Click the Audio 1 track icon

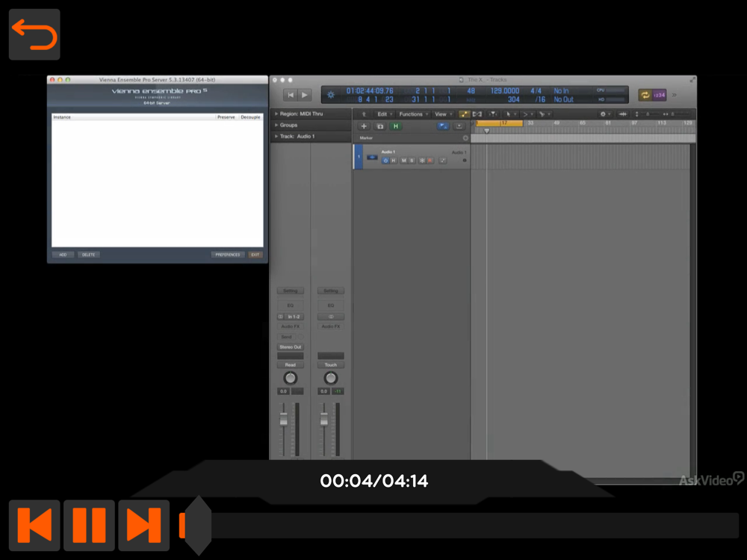pos(372,157)
